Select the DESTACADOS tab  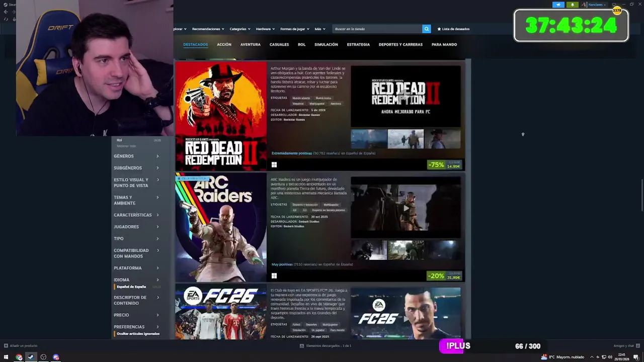click(x=195, y=45)
